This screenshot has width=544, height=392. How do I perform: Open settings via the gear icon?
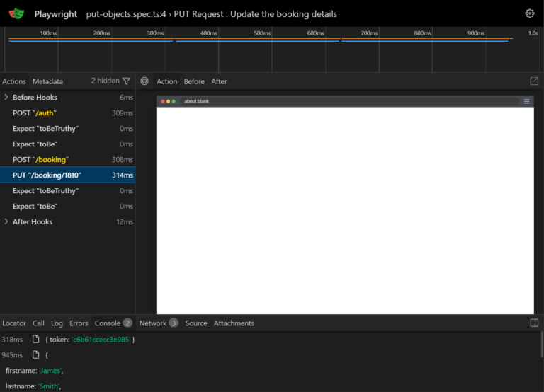click(529, 13)
